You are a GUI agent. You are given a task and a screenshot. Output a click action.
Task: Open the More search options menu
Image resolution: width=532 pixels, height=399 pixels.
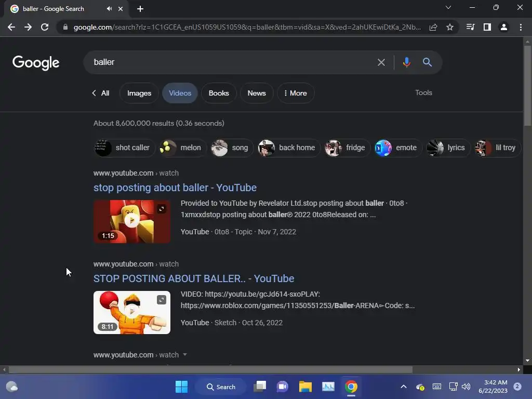pos(296,93)
